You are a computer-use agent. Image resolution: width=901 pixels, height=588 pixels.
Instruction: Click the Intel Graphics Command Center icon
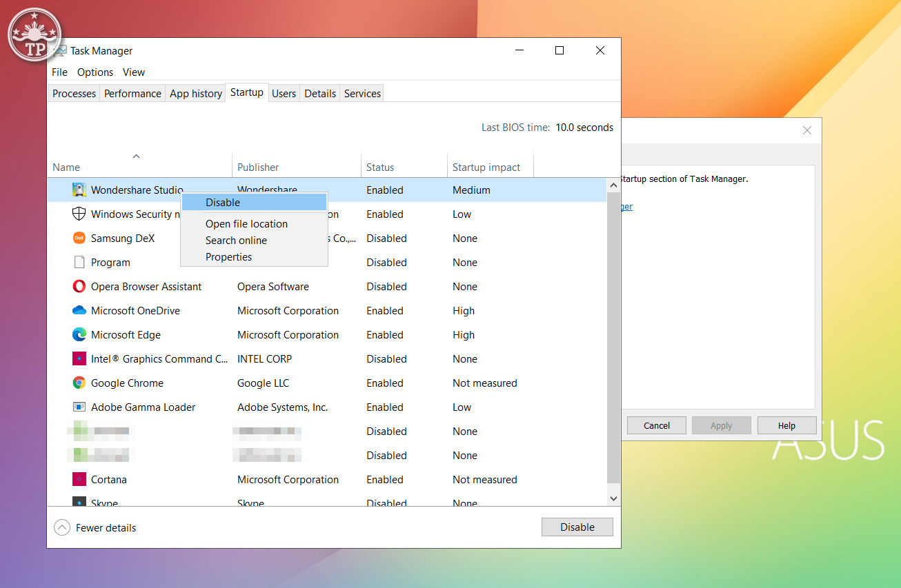tap(79, 359)
